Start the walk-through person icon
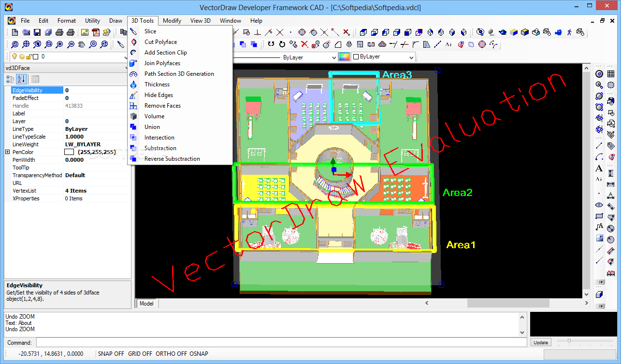Viewport: 621px width, 364px height. tap(569, 32)
